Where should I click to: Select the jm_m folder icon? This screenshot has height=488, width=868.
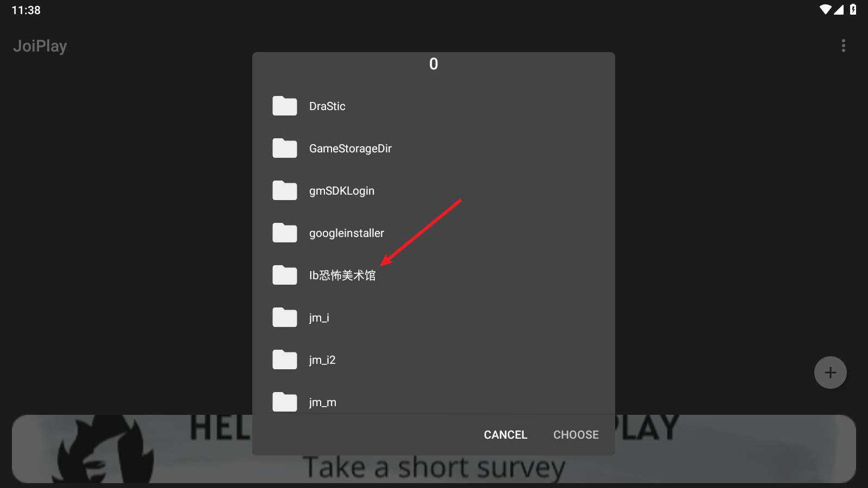tap(284, 402)
